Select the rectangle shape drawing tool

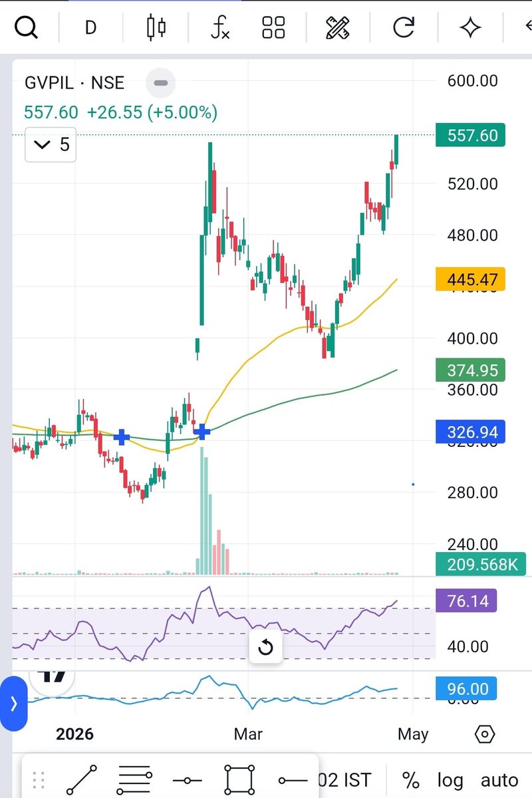[x=239, y=779]
